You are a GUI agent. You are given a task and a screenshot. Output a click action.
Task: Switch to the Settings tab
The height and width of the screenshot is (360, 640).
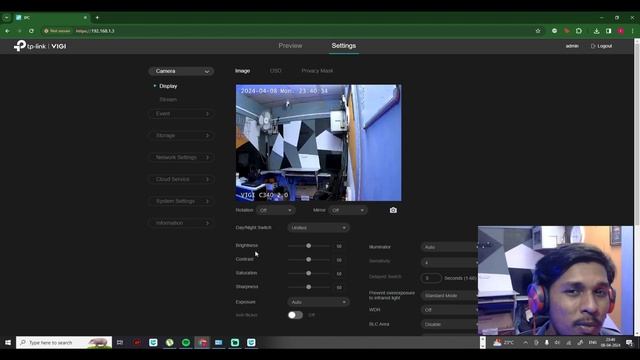pyautogui.click(x=344, y=46)
